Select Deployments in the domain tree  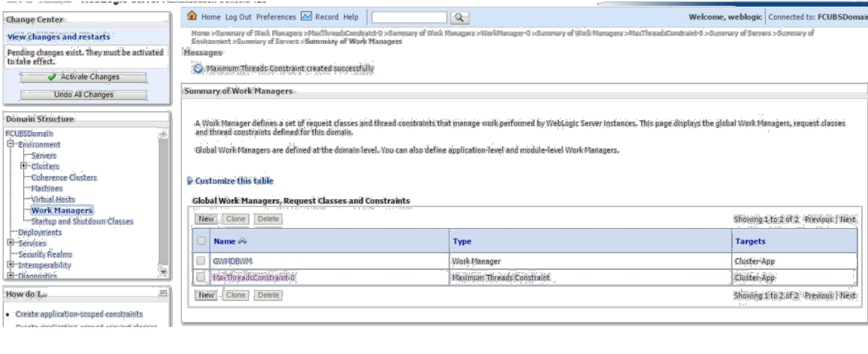39,232
